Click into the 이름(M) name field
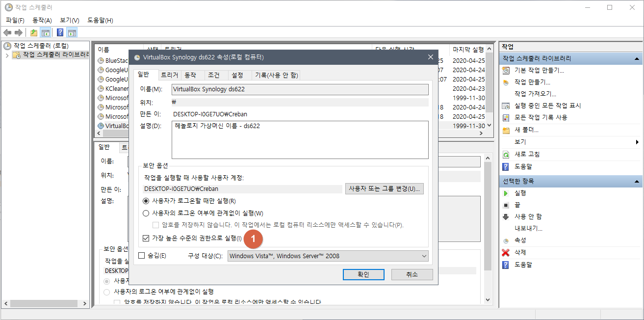Image resolution: width=644 pixels, height=320 pixels. coord(300,89)
